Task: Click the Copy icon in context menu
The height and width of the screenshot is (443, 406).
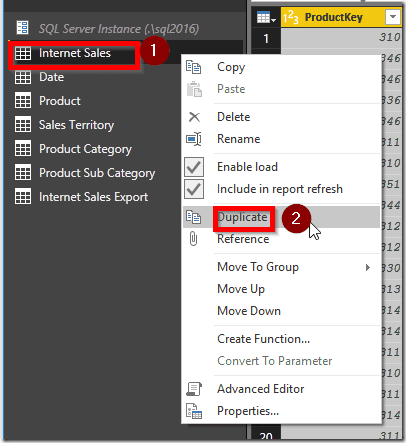Action: click(x=194, y=67)
